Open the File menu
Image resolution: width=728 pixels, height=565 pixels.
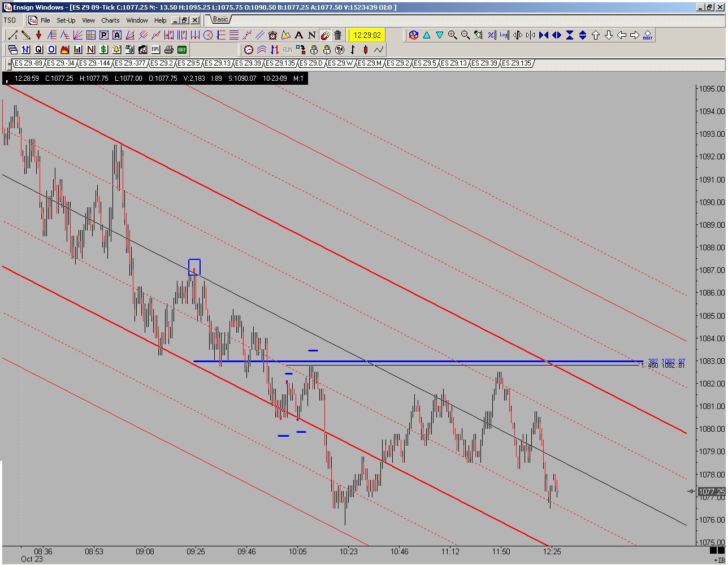point(45,20)
